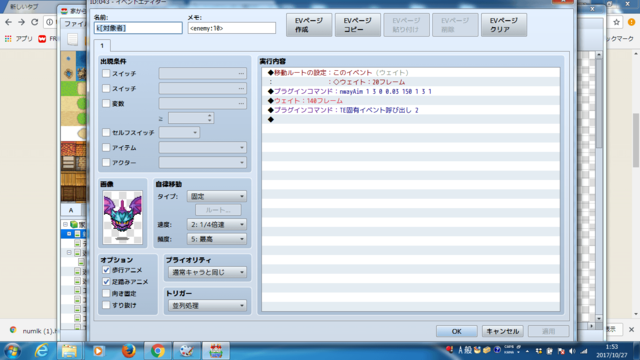
Task: Uncheck 足踏みアニメ option
Action: tap(106, 282)
